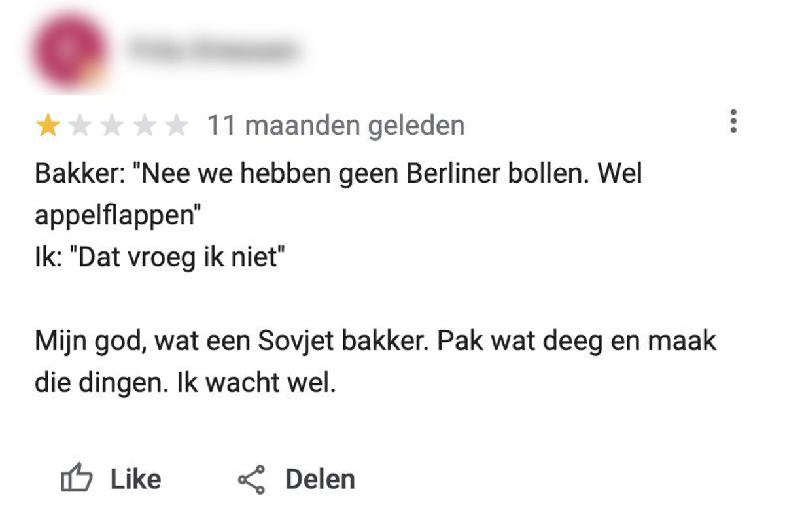785x532 pixels.
Task: Select the fourth grey rating star
Action: [144, 126]
